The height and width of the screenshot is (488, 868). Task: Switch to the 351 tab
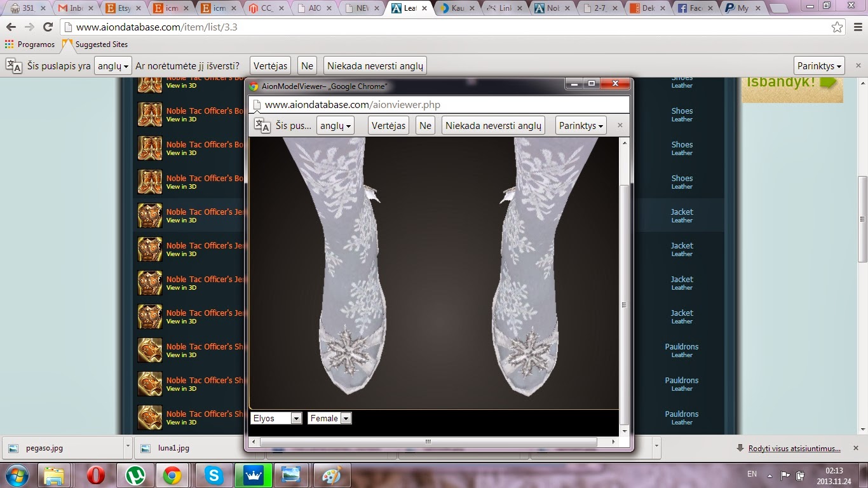coord(27,8)
